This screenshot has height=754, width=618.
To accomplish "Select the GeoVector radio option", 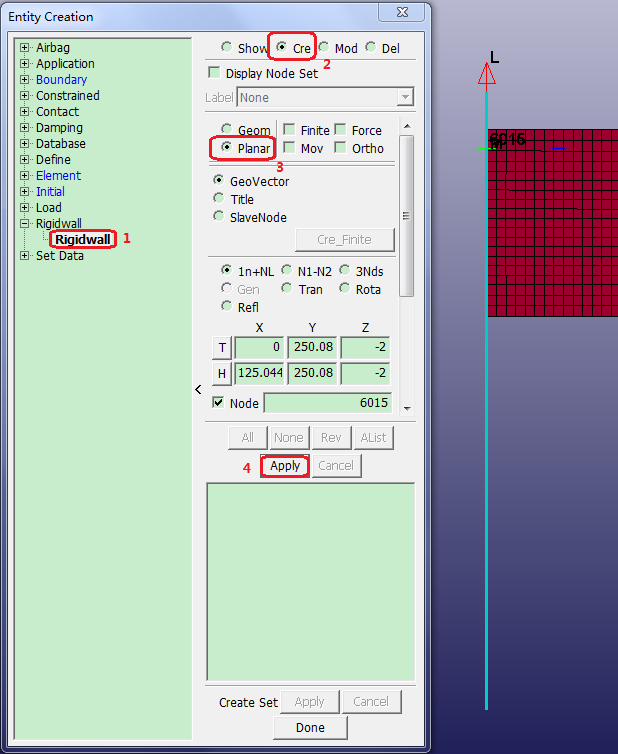I will point(219,180).
